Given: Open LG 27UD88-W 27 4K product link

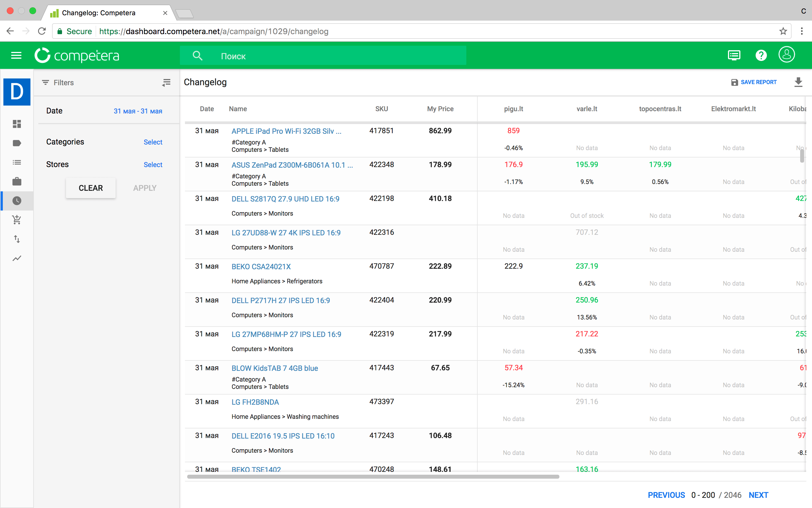Looking at the screenshot, I should [286, 233].
